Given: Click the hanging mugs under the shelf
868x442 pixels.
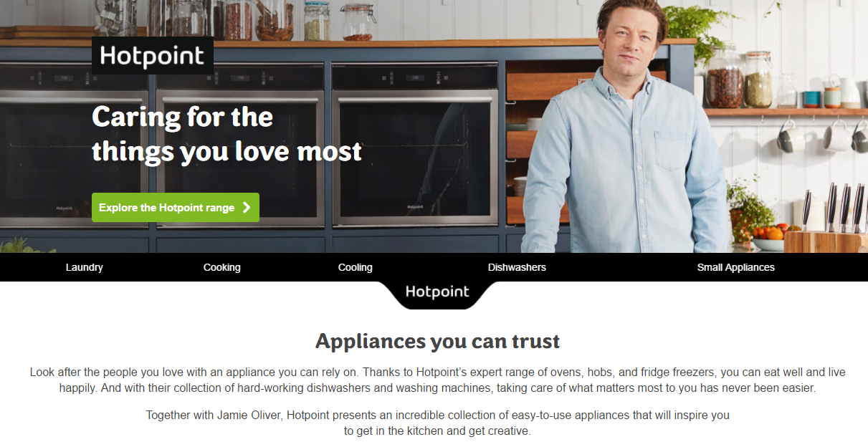Looking at the screenshot, I should (823, 136).
